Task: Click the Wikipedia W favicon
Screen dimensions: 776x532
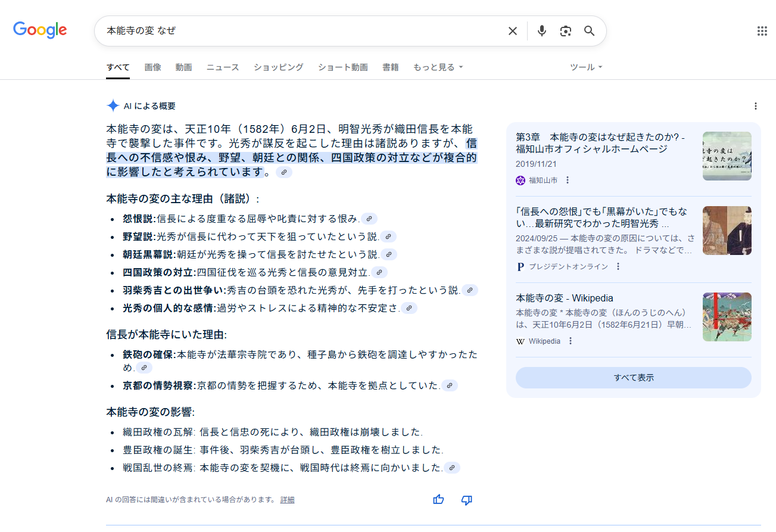Action: [521, 341]
